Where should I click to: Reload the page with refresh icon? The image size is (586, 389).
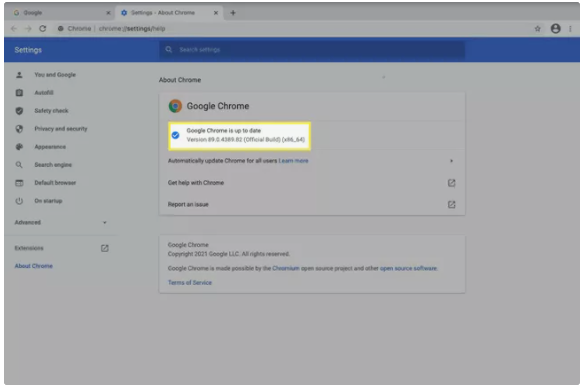43,28
